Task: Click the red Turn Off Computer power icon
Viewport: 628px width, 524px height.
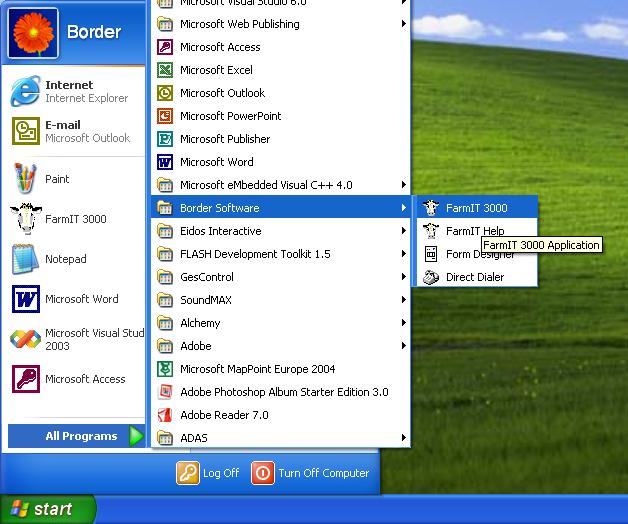Action: tap(263, 473)
